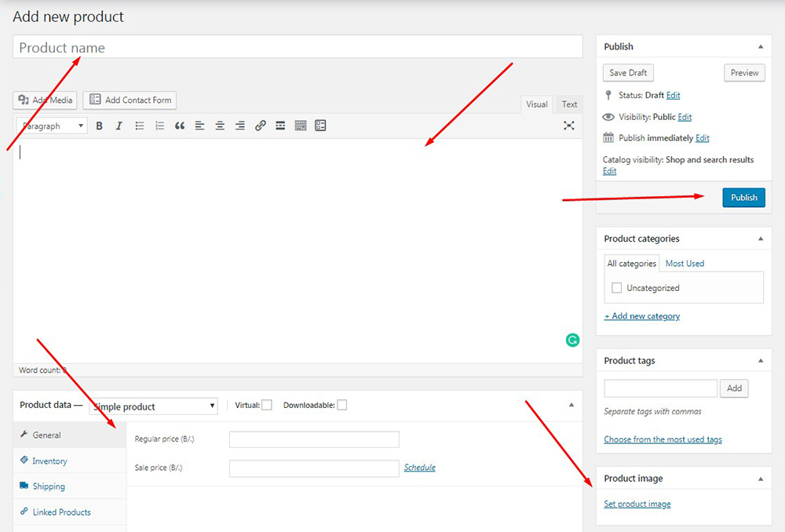Screen dimensions: 785x532
Task: Click the blue Publish button
Action: [x=743, y=198]
